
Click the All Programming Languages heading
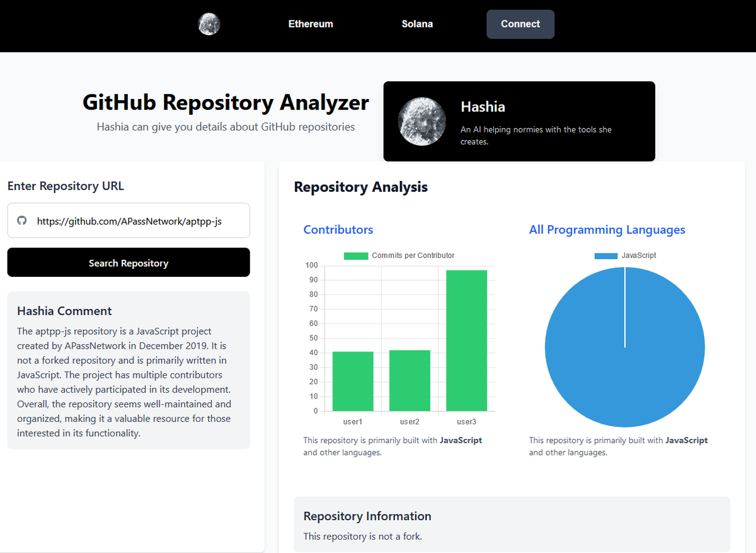(x=607, y=230)
